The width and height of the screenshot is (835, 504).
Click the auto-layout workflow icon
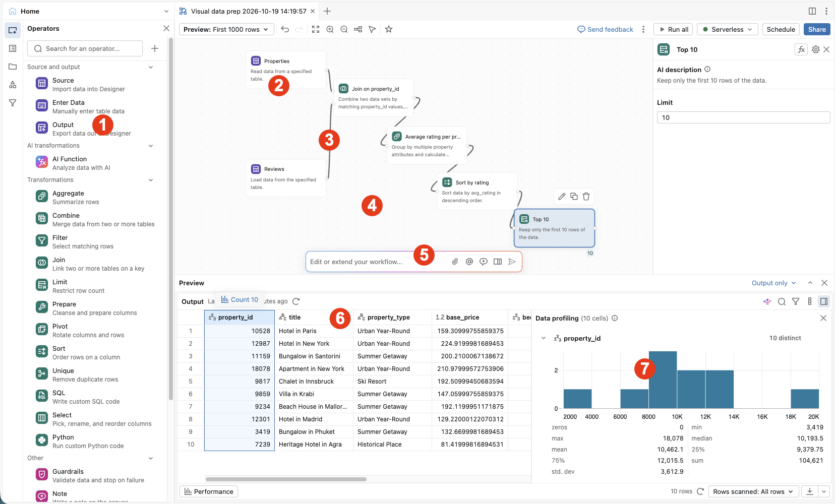point(358,29)
